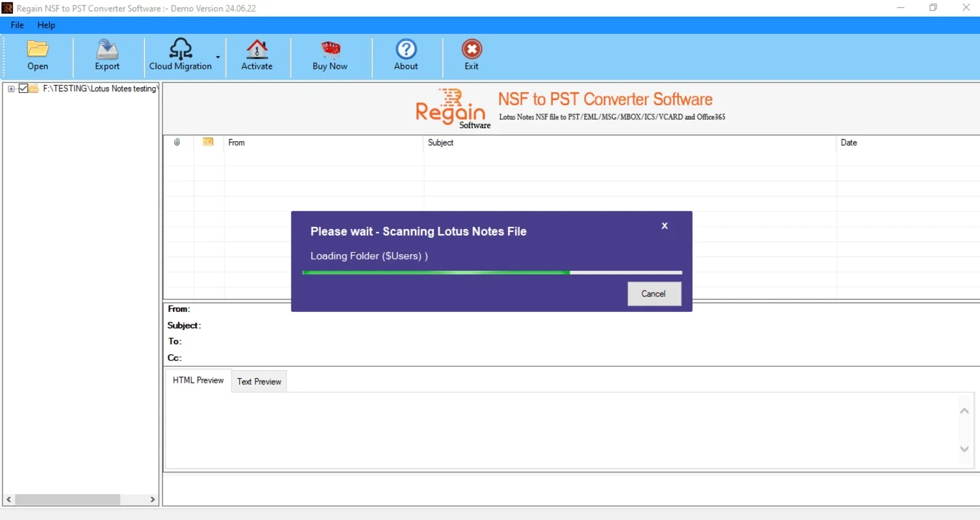Sort emails by Subject column
Screen dimensions: 980x520
[629, 142]
